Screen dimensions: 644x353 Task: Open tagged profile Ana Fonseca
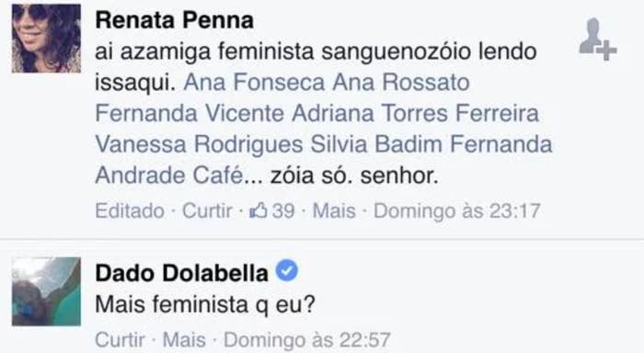click(254, 83)
